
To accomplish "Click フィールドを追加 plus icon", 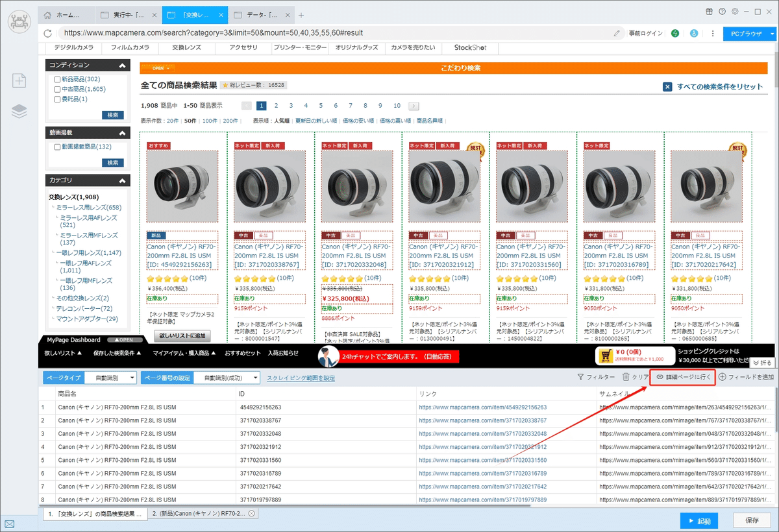I will [x=723, y=377].
